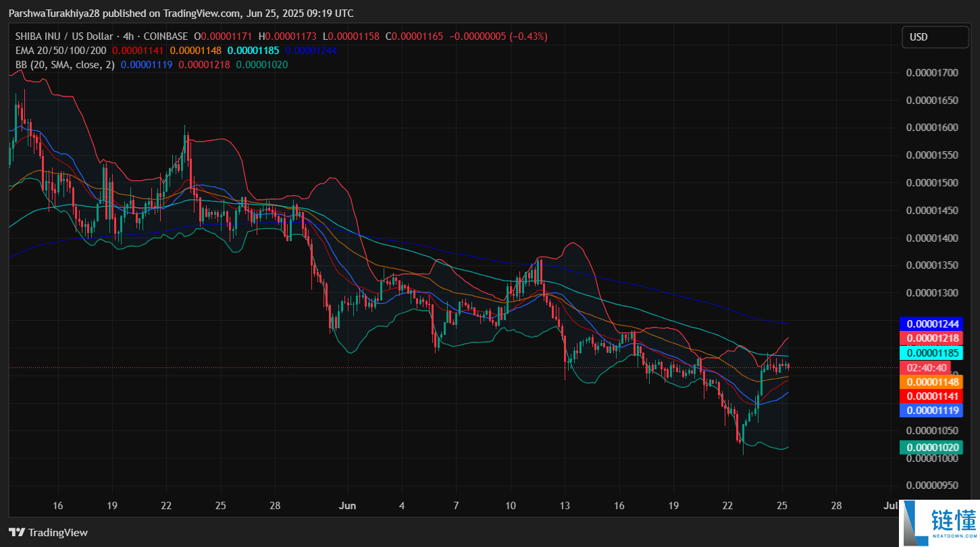
Task: Open the USD currency selector
Action: point(935,37)
